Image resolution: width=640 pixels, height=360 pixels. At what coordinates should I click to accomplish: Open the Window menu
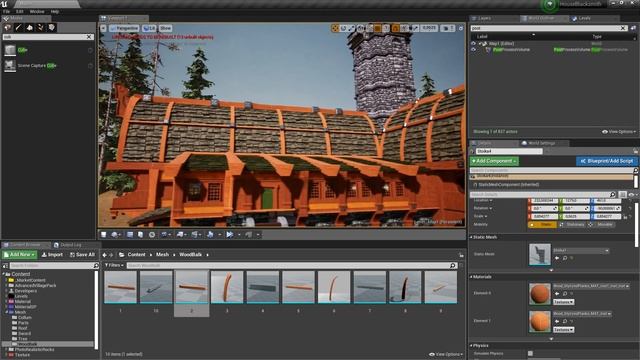tap(37, 11)
